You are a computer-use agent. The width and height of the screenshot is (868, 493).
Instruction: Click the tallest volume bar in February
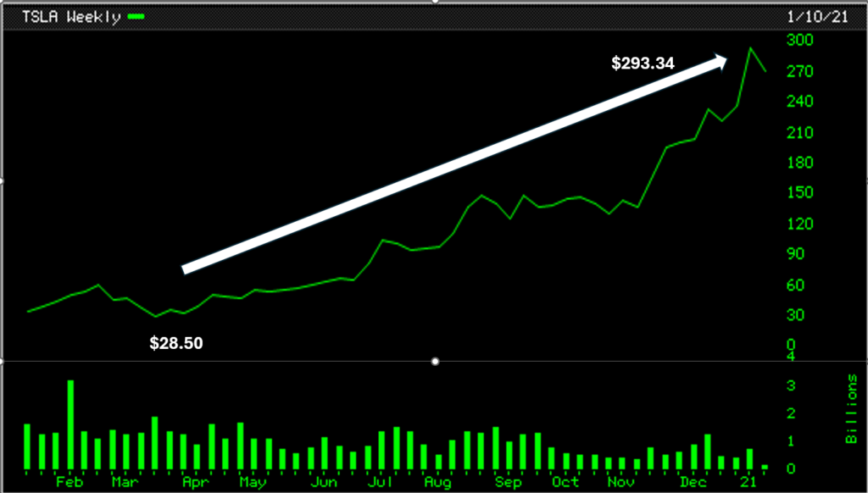pos(70,424)
